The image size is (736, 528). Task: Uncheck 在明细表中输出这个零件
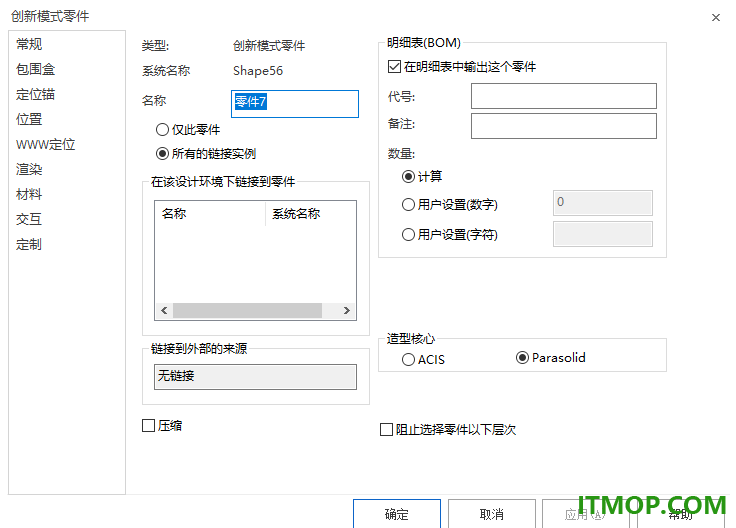click(462, 67)
